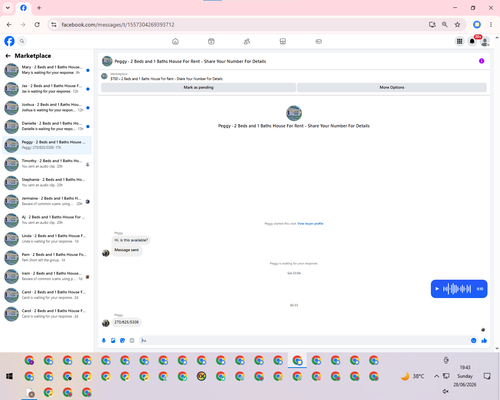
Task: Open the conversation with Iram
Action: pyautogui.click(x=47, y=276)
